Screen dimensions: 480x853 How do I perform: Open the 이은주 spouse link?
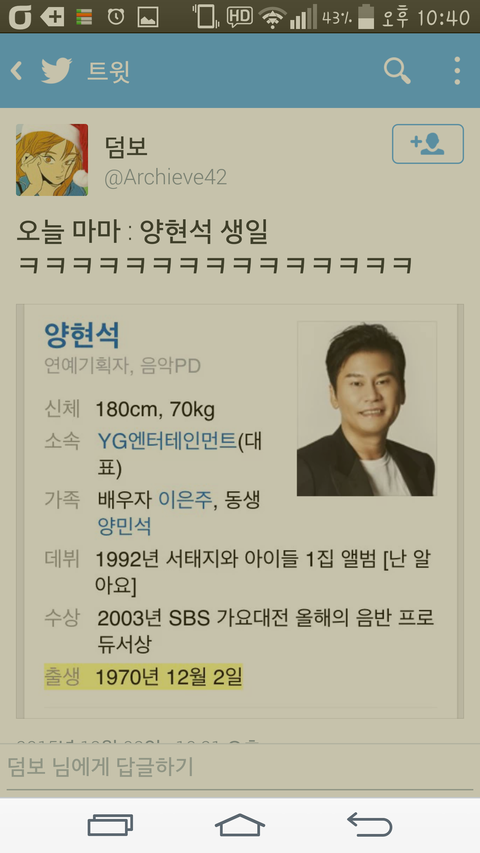coord(184,499)
